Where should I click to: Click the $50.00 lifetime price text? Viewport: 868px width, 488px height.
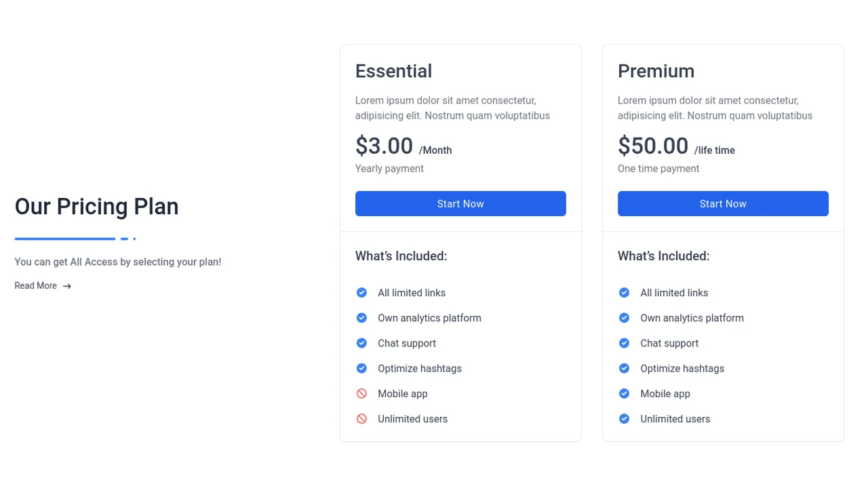click(x=653, y=145)
